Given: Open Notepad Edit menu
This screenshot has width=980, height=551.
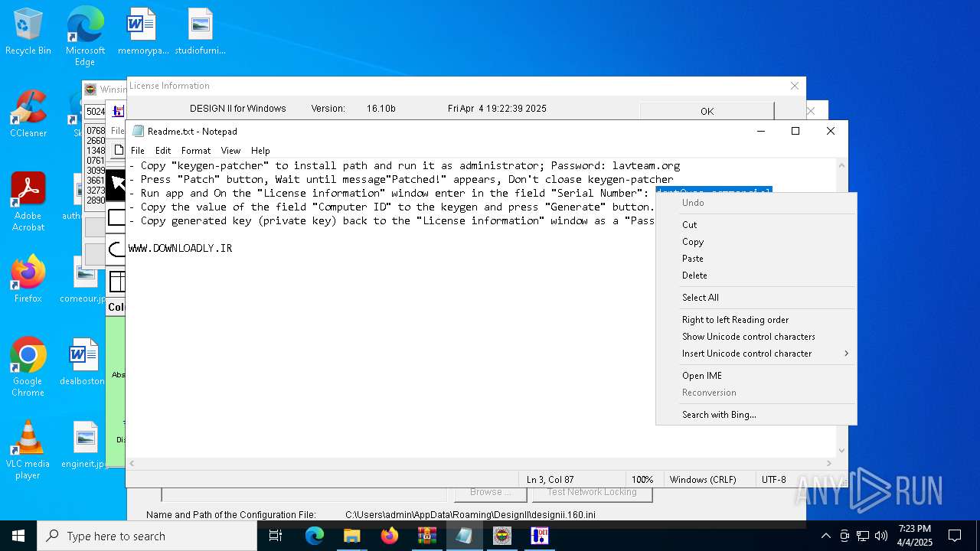Looking at the screenshot, I should pyautogui.click(x=163, y=151).
